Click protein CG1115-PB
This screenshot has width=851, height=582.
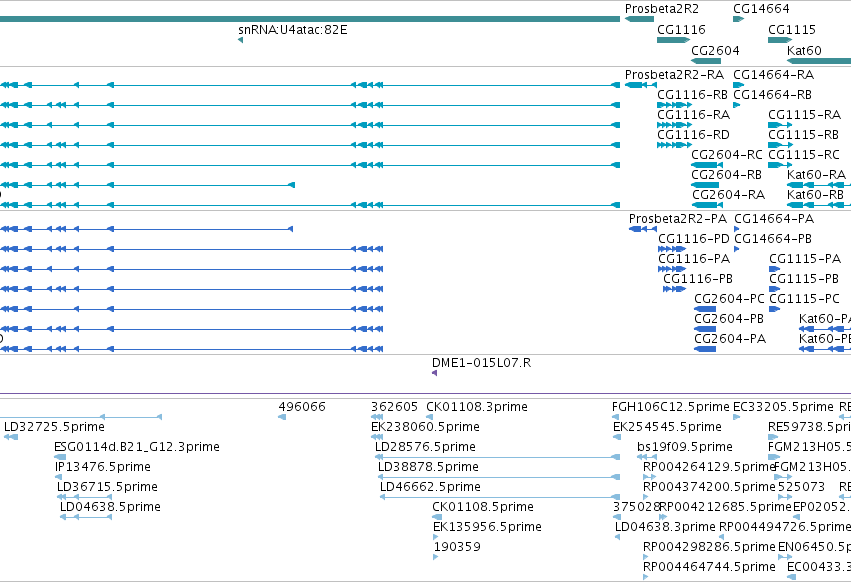pos(774,289)
